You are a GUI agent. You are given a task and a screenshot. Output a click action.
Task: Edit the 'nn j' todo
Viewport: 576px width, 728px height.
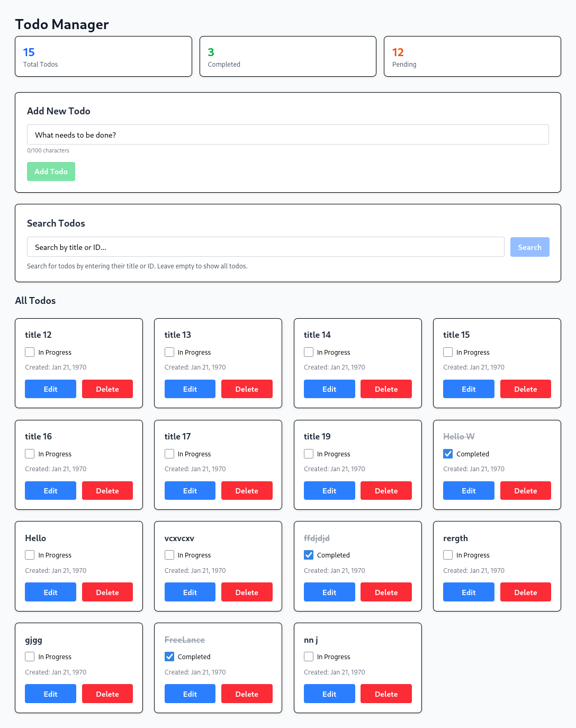[329, 694]
